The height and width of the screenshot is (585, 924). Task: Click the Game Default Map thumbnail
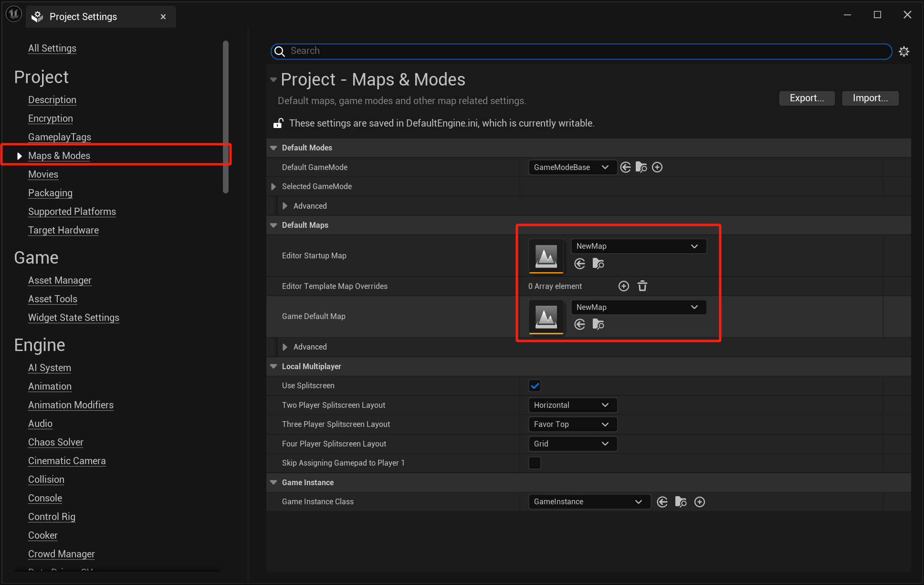[x=546, y=317]
